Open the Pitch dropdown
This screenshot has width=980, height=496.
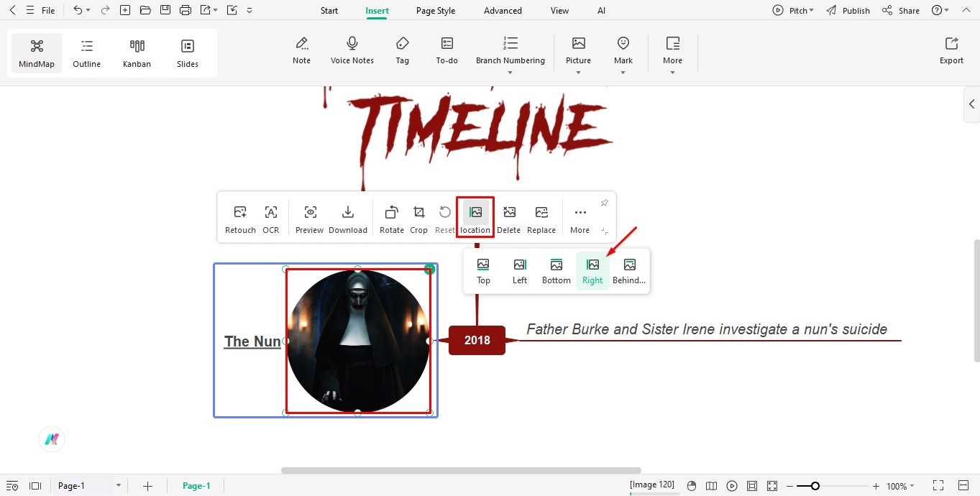coord(793,11)
